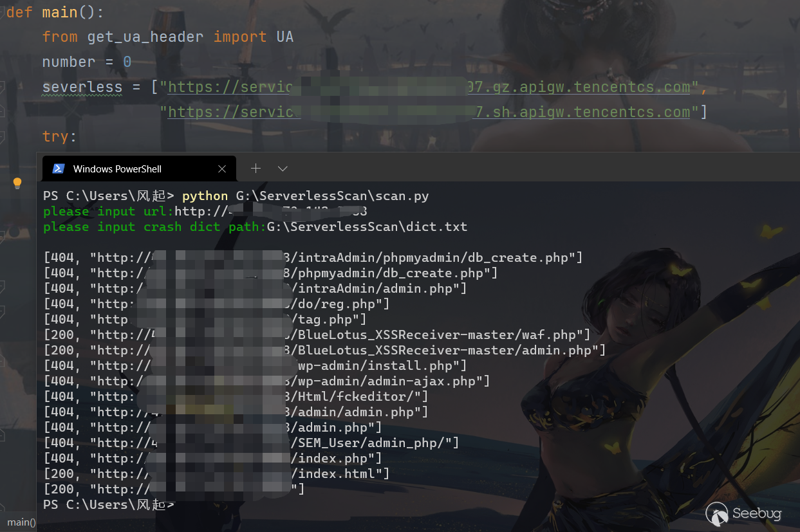Image resolution: width=800 pixels, height=532 pixels.
Task: Click the index.html result line
Action: point(217,473)
